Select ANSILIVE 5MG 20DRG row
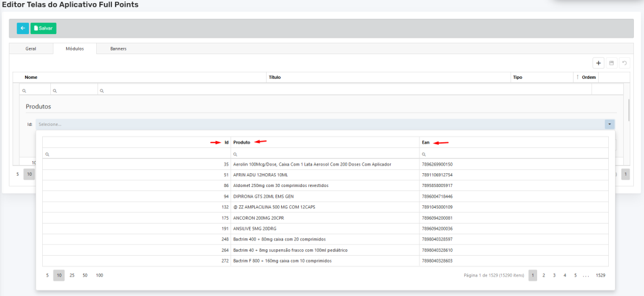The image size is (644, 296). click(x=325, y=229)
